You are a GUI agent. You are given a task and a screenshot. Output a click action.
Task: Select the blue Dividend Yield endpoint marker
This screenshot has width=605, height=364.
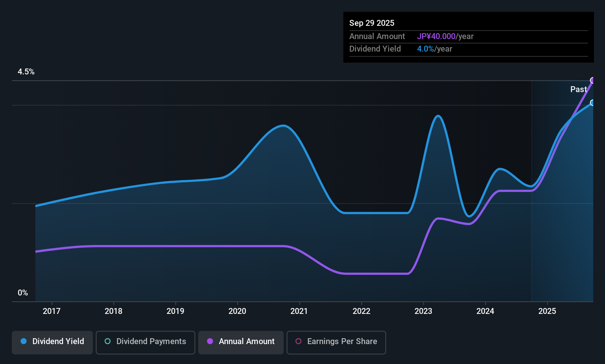pyautogui.click(x=592, y=103)
